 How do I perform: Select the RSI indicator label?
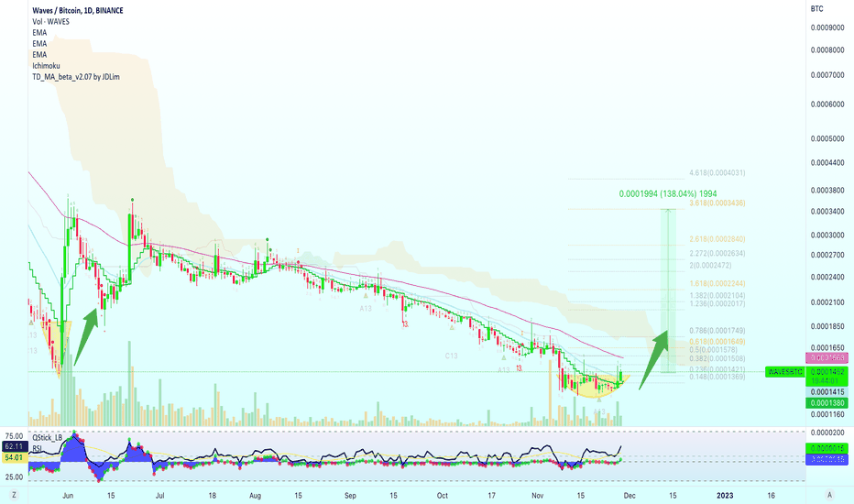pyautogui.click(x=37, y=448)
